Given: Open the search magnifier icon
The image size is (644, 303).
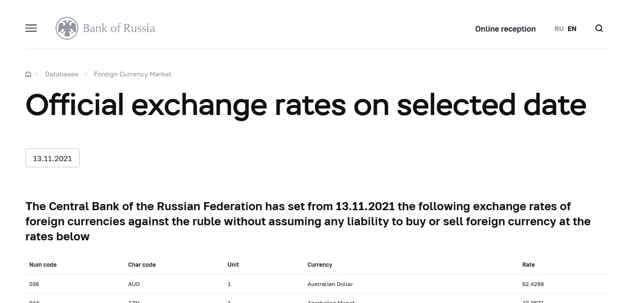Looking at the screenshot, I should pos(599,28).
